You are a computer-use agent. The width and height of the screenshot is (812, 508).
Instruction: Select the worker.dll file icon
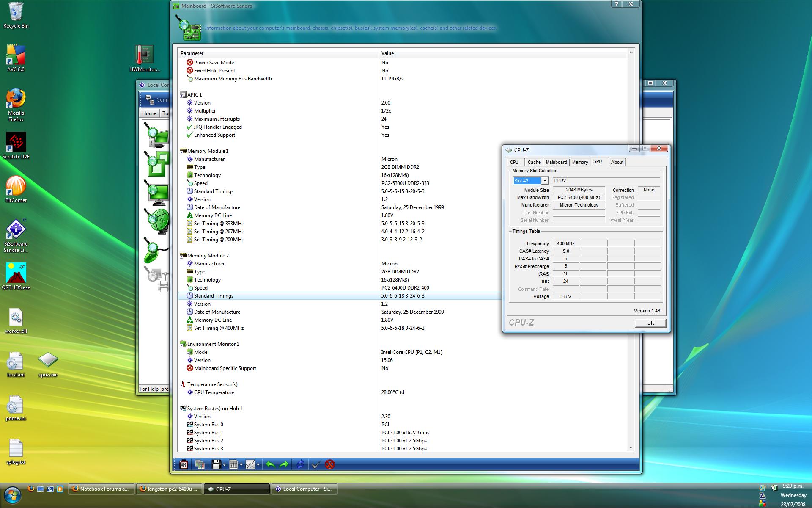point(16,320)
